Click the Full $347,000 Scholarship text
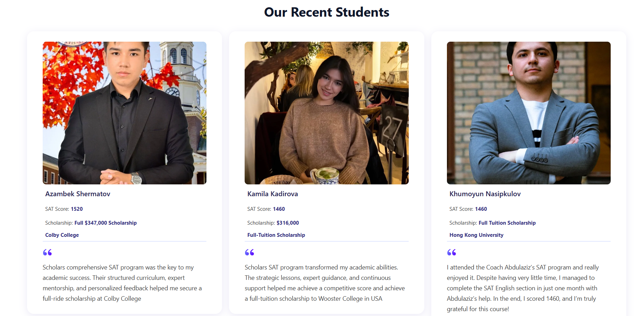The image size is (644, 316). (105, 223)
